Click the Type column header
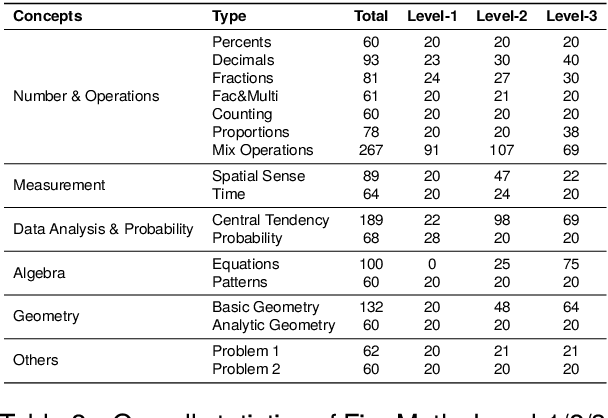The height and width of the screenshot is (418, 608). click(x=228, y=16)
